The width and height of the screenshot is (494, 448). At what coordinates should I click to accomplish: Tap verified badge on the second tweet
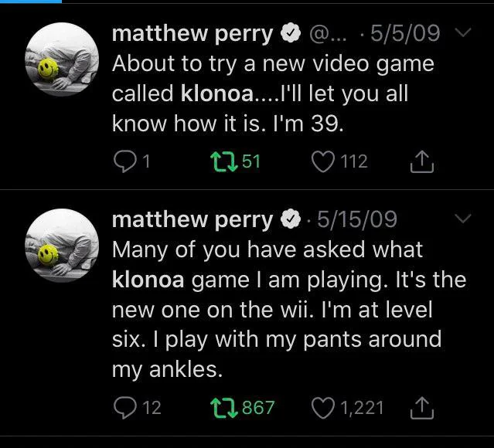[x=291, y=219]
